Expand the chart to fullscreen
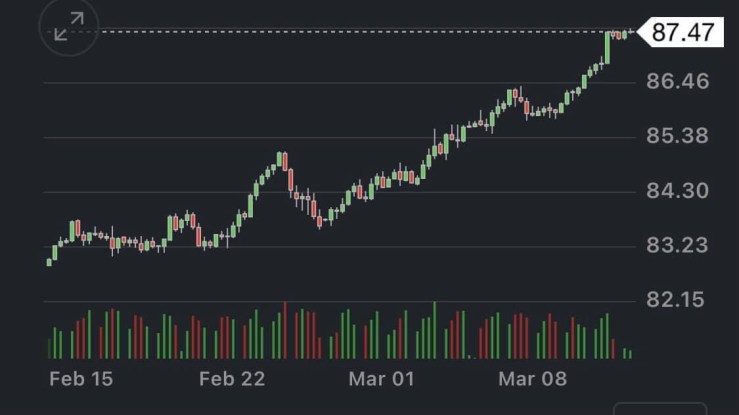 (69, 29)
